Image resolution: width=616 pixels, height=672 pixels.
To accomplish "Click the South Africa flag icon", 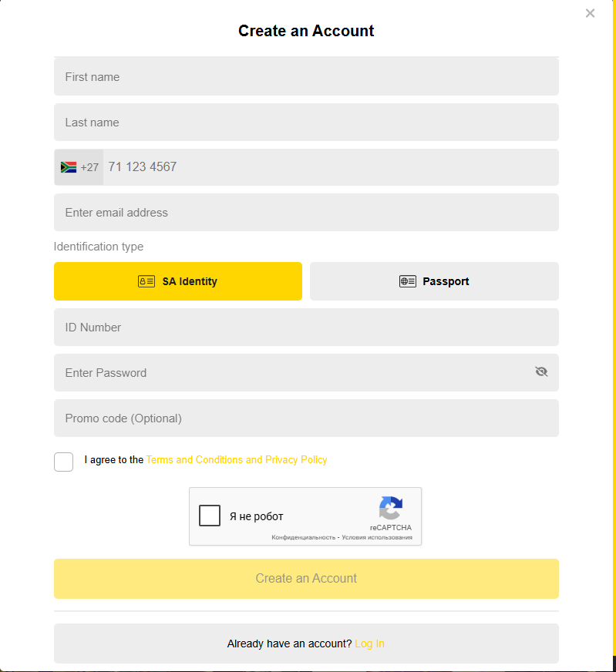I will [x=69, y=167].
